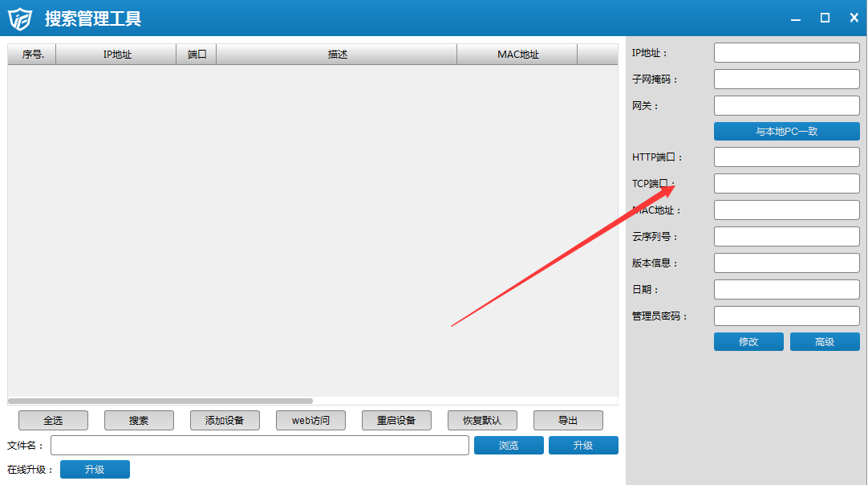This screenshot has width=868, height=485.
Task: Click the 导出 export button
Action: pyautogui.click(x=568, y=421)
